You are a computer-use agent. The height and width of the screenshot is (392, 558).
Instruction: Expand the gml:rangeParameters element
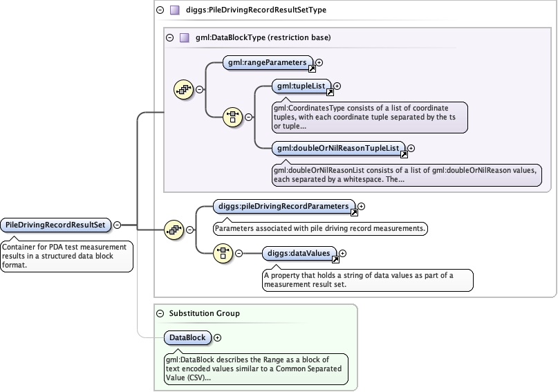point(319,63)
